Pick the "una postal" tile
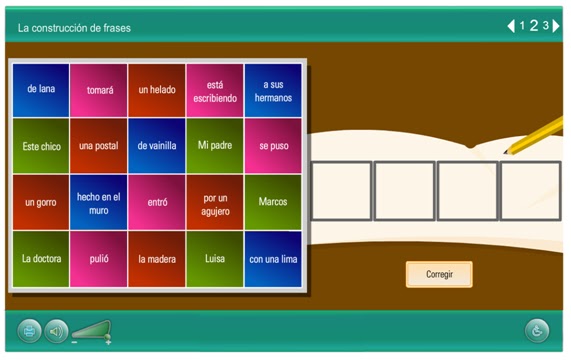Screen dimensions: 571x360 99,146
